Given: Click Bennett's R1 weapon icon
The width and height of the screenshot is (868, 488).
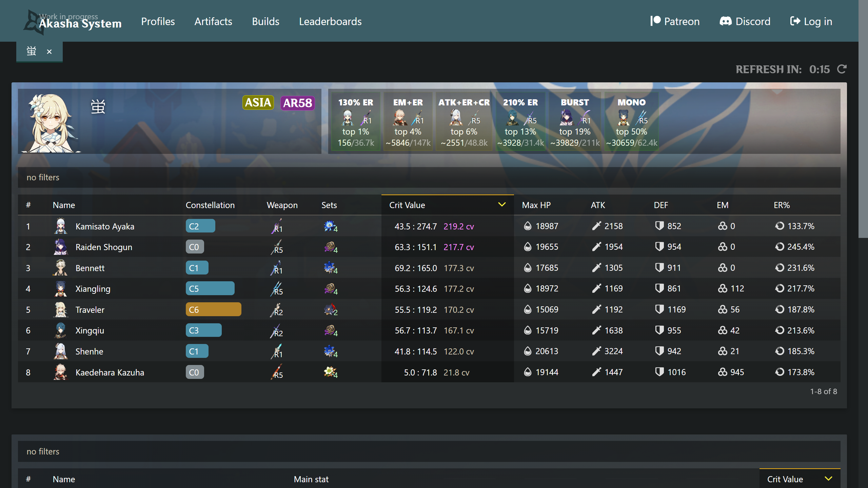Looking at the screenshot, I should click(x=277, y=268).
